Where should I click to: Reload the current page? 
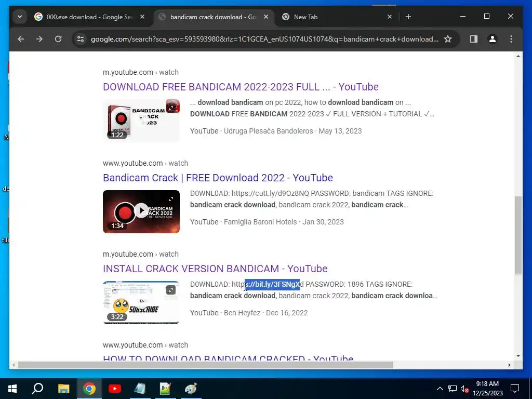coord(58,39)
